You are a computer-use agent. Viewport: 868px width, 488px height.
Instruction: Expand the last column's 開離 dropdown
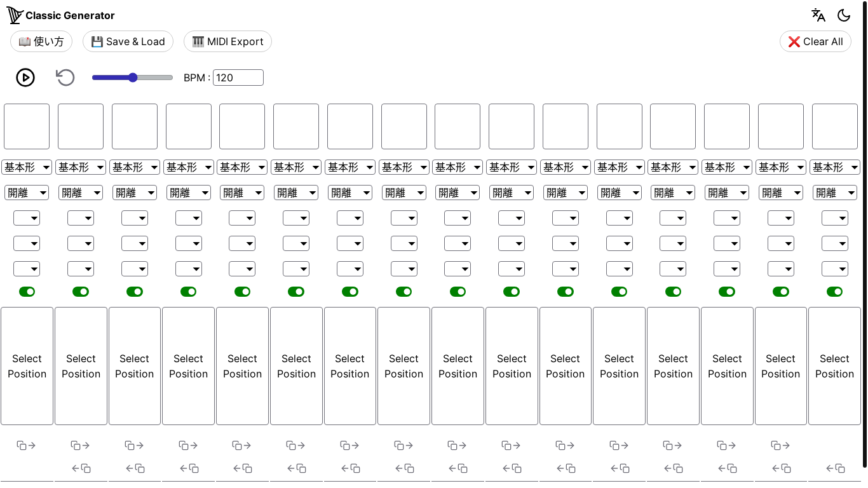click(834, 193)
